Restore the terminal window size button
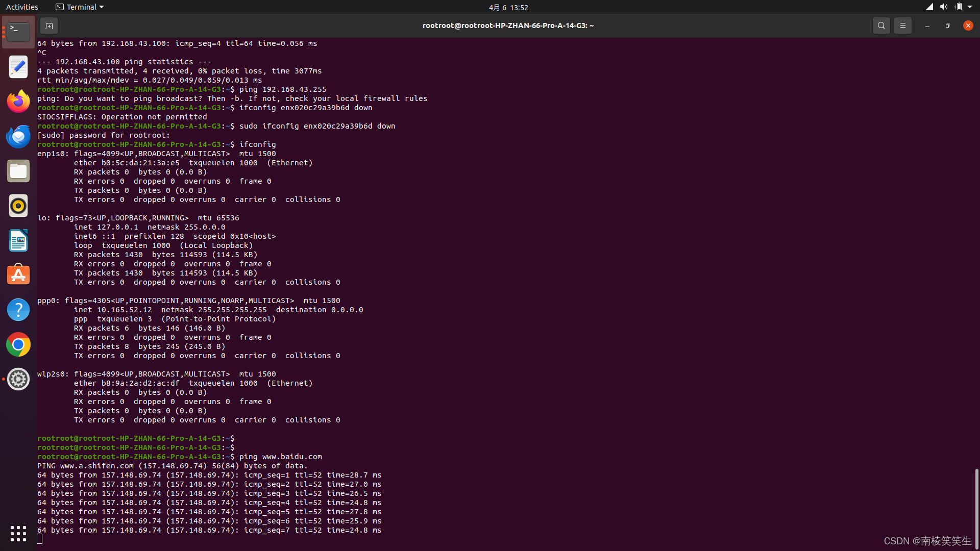The image size is (980, 551). click(x=947, y=26)
